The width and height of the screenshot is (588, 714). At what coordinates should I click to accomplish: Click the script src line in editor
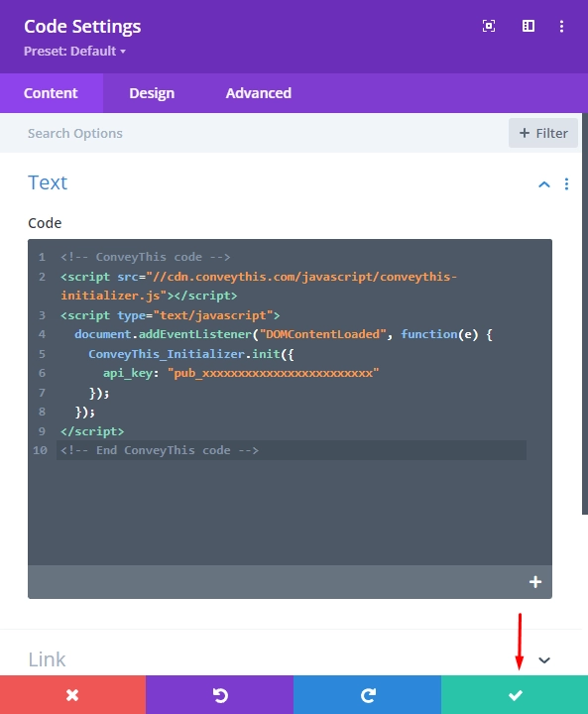259,286
